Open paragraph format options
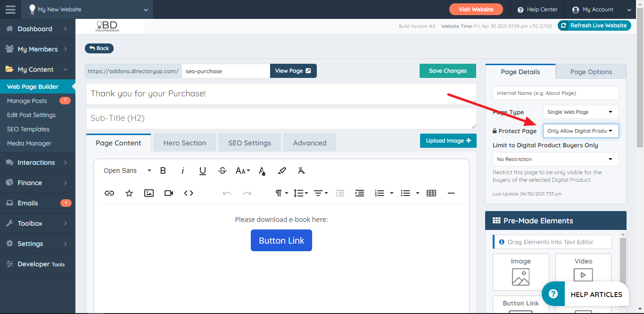 (281, 193)
